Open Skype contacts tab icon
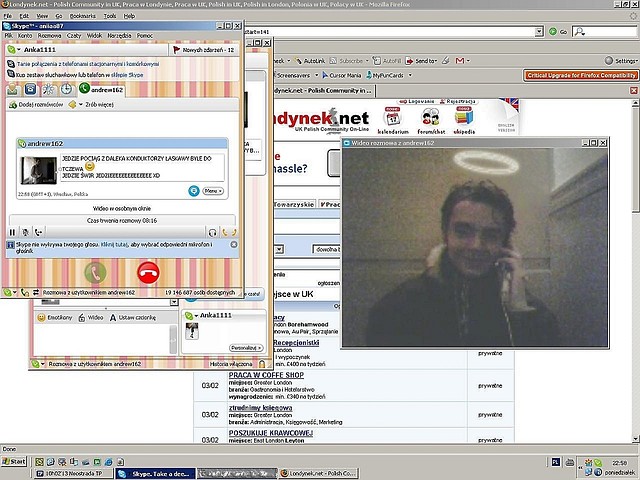This screenshot has height=480, width=640. pos(13,89)
